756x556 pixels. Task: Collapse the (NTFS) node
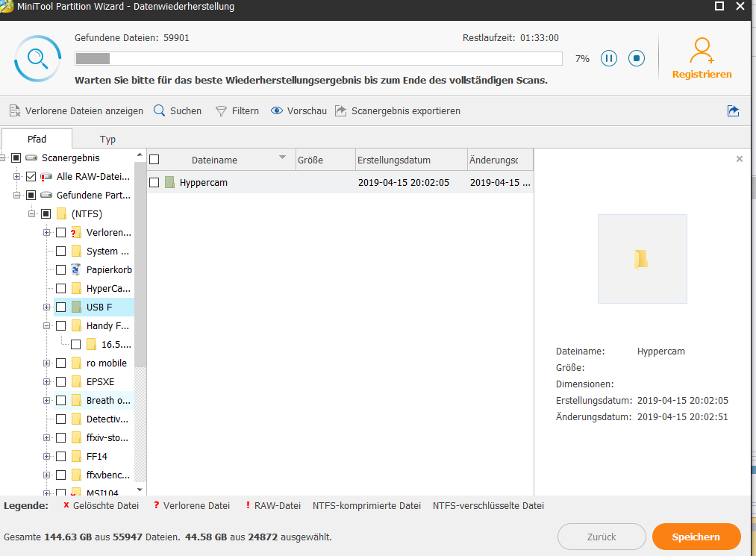click(x=32, y=213)
